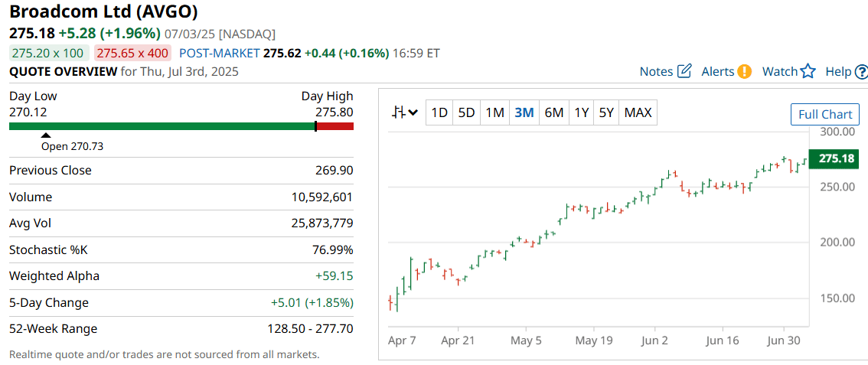Click the red section of day range bar
868x365 pixels.
pyautogui.click(x=335, y=126)
